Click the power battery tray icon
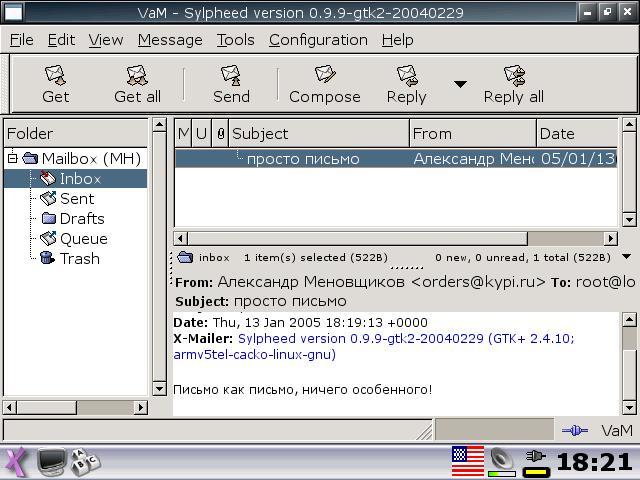 536,462
